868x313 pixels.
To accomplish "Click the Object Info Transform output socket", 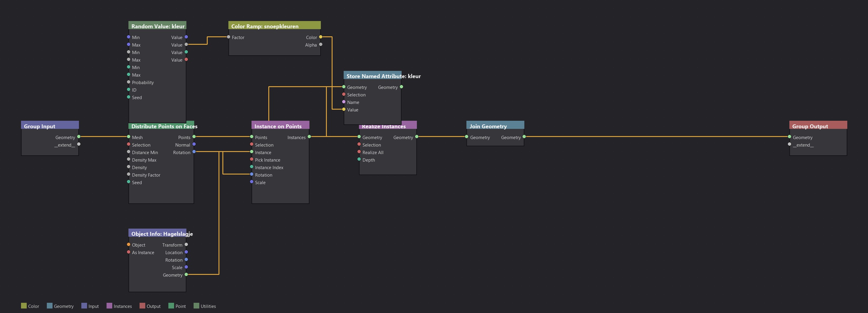I will click(x=186, y=244).
